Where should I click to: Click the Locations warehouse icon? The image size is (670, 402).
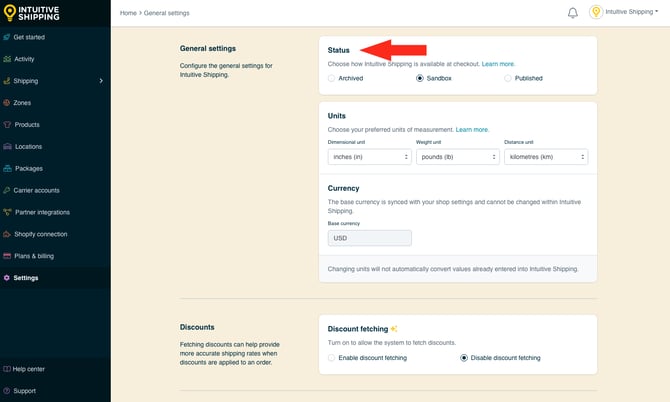click(x=7, y=146)
